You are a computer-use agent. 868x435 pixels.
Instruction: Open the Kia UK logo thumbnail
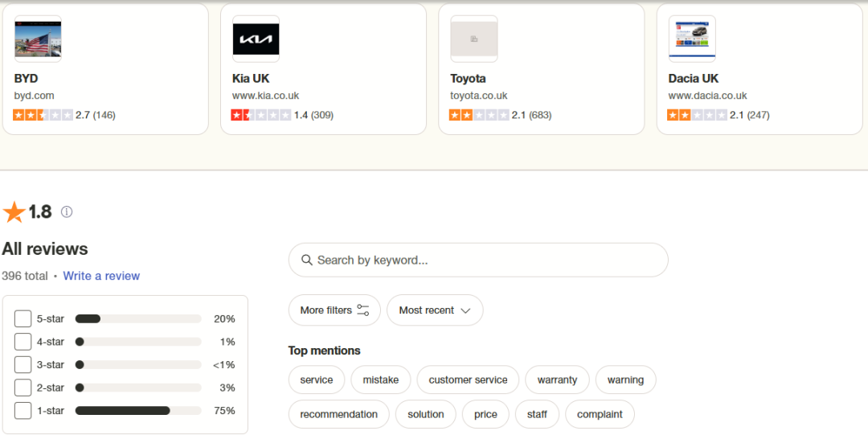[256, 39]
